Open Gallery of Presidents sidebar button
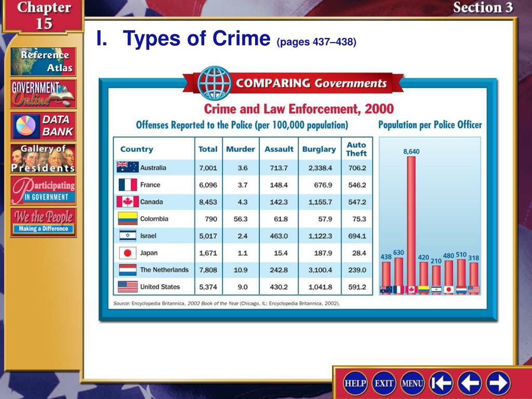The height and width of the screenshot is (399, 532). click(x=43, y=158)
